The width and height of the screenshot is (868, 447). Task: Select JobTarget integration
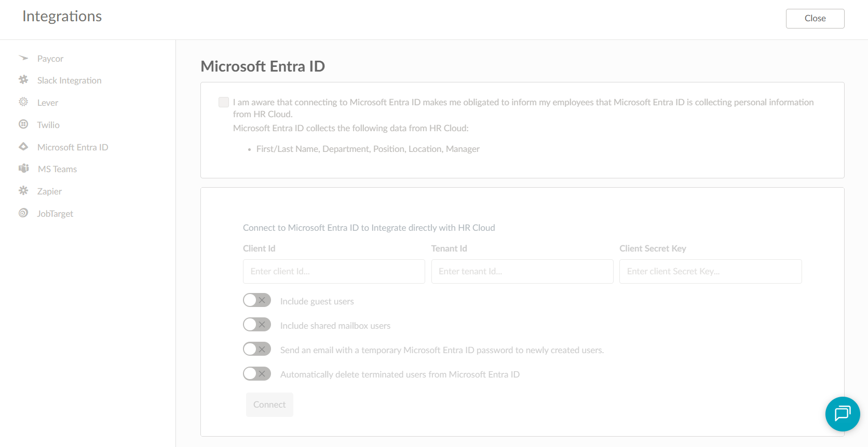tap(55, 214)
